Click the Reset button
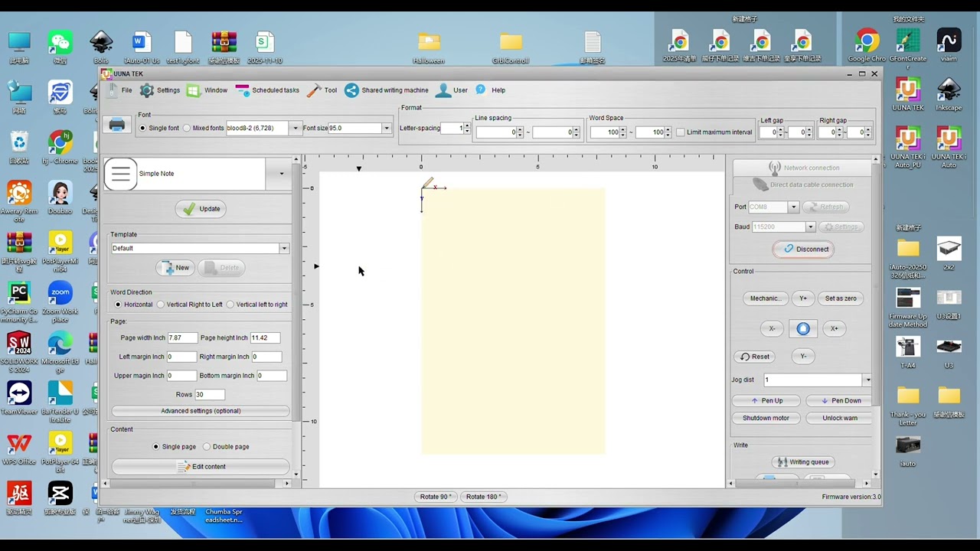 pyautogui.click(x=754, y=357)
